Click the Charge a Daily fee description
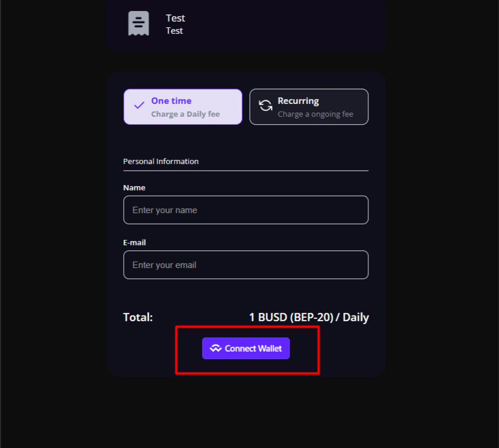 (186, 114)
